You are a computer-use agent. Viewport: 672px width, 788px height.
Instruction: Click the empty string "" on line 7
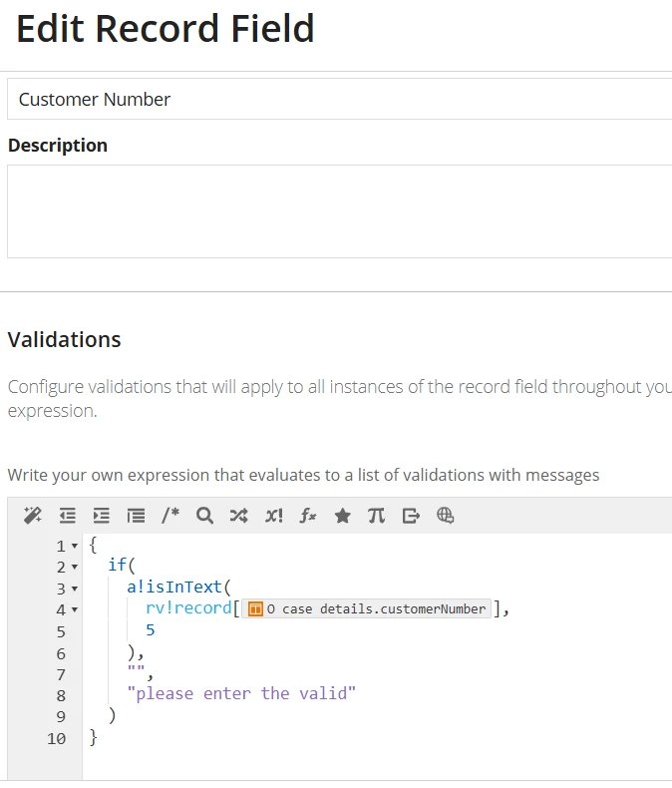[x=137, y=669]
